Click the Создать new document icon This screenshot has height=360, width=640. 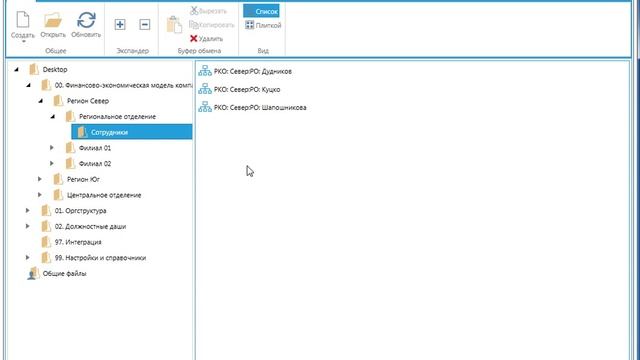click(x=22, y=20)
